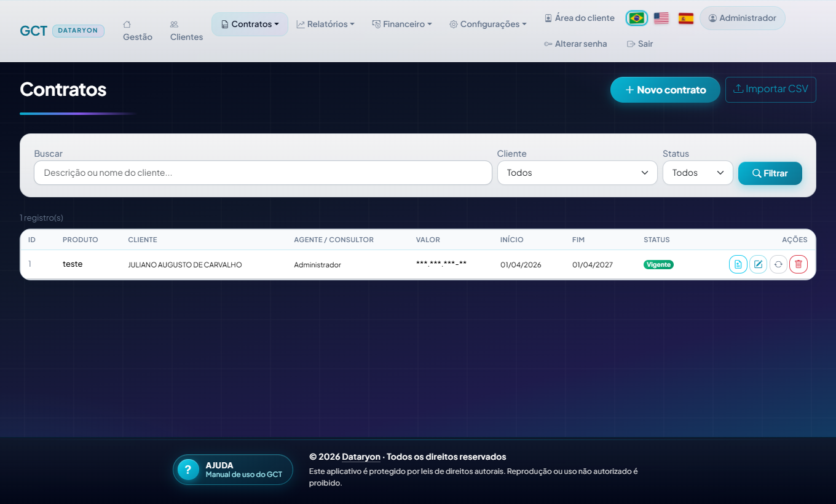Click the Importar CSV button
Screen dimensions: 836x504
point(771,89)
